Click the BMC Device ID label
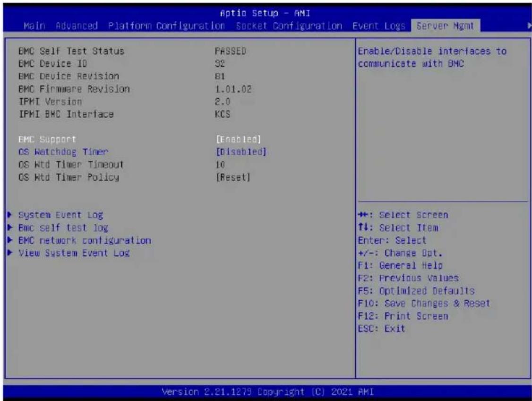 point(52,64)
